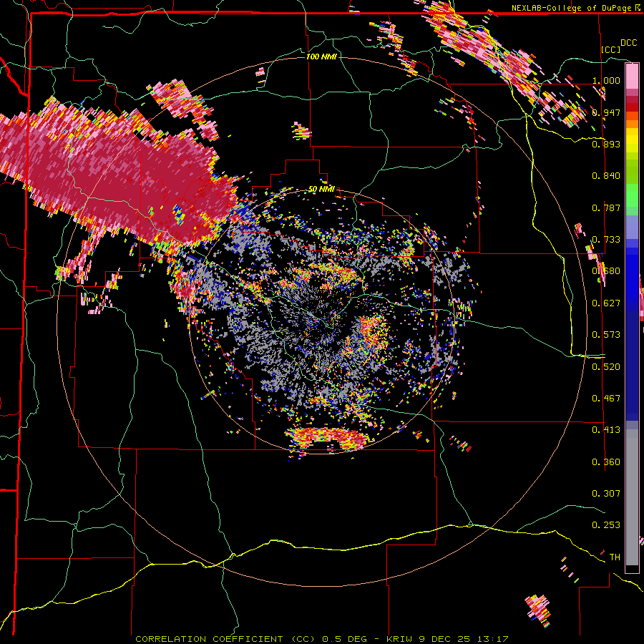Image resolution: width=644 pixels, height=644 pixels.
Task: Click the TH threshold label
Action: coord(615,557)
